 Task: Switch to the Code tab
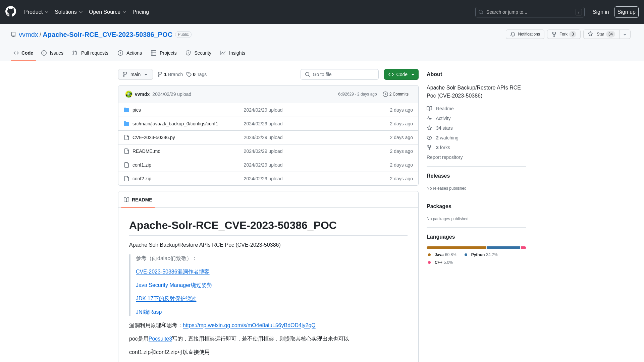click(23, 53)
